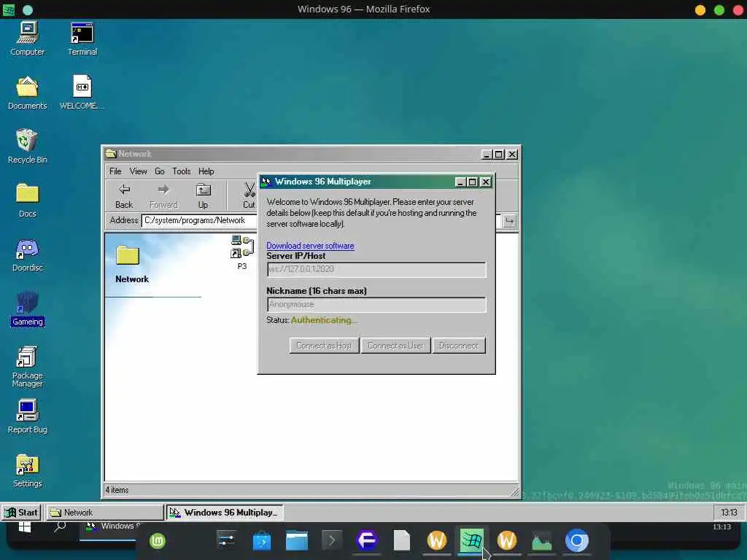The height and width of the screenshot is (560, 747).
Task: Click the resize grip of Network window
Action: 515,491
